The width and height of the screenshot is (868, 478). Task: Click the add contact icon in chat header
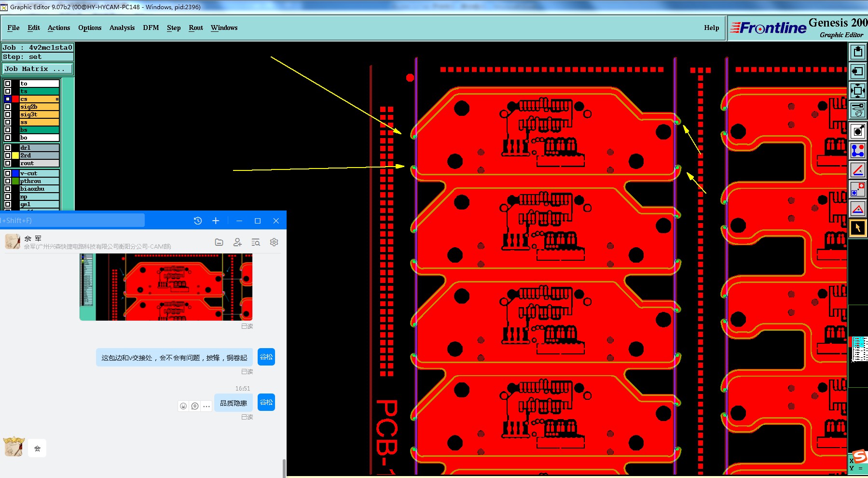pos(237,242)
